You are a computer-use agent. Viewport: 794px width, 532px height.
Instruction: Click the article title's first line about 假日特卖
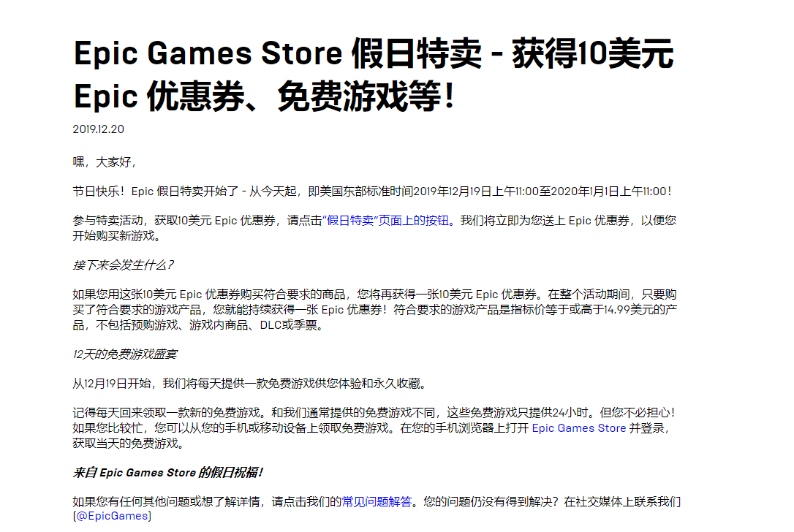(374, 53)
